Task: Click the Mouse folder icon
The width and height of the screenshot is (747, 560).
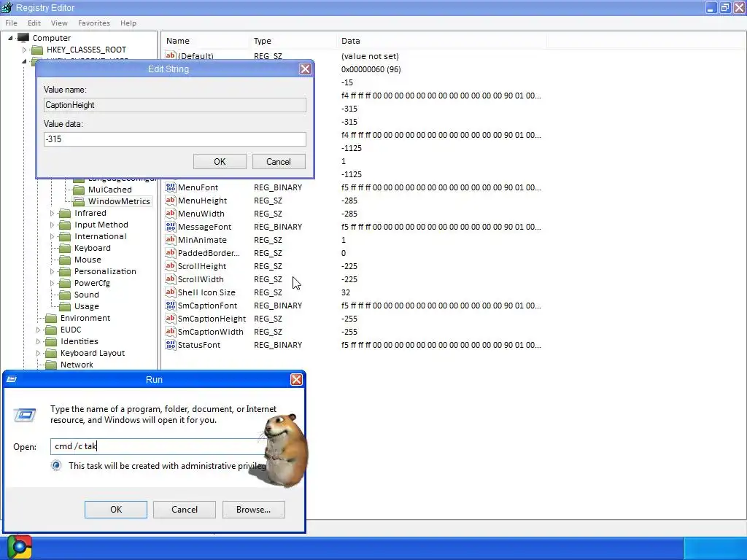Action: 65,260
